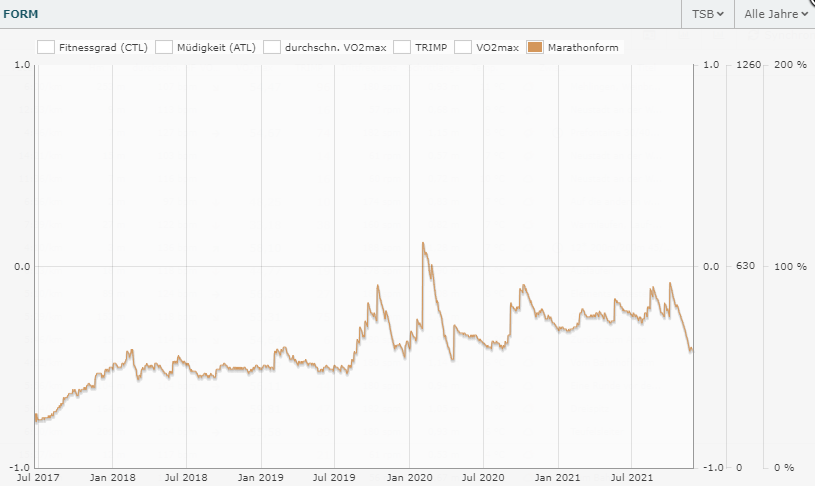The height and width of the screenshot is (486, 815).
Task: Click the Fitnessgrad (CTL) legend text
Action: tap(103, 47)
